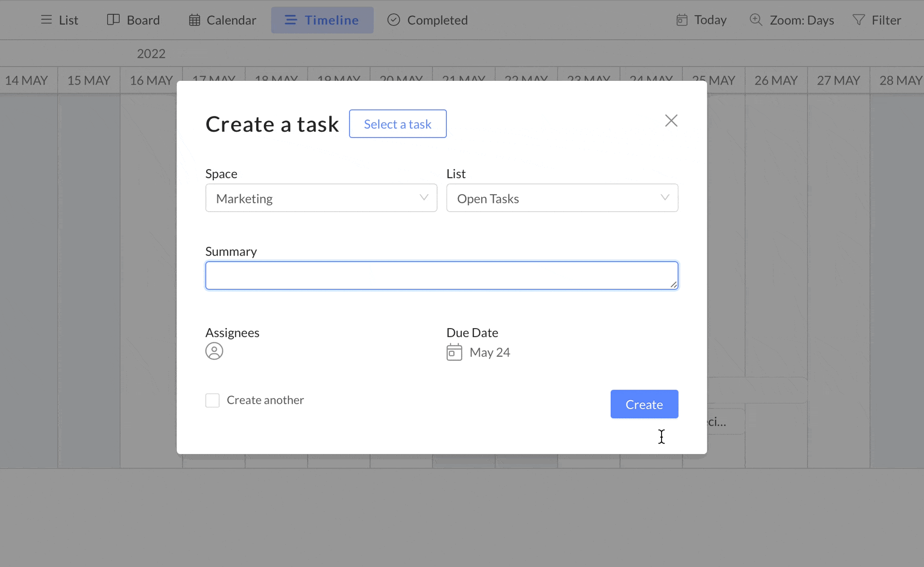Click the assignee avatar icon
Viewport: 924px width, 567px height.
[214, 351]
